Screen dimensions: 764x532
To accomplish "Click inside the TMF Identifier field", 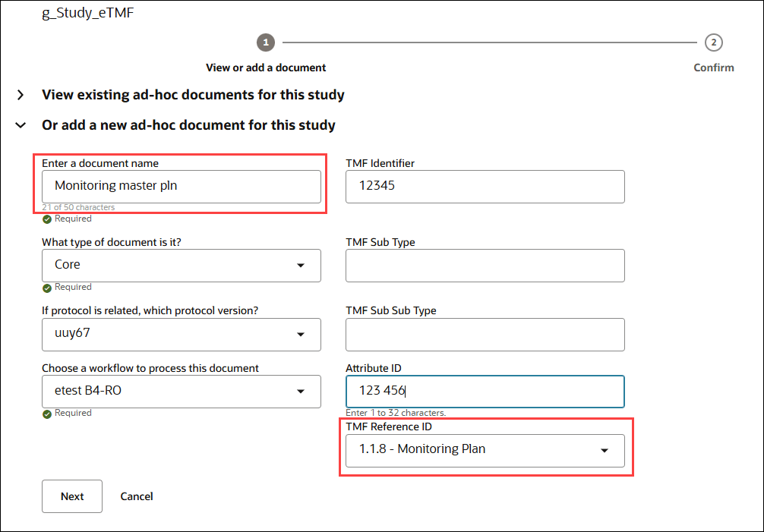I will click(485, 187).
